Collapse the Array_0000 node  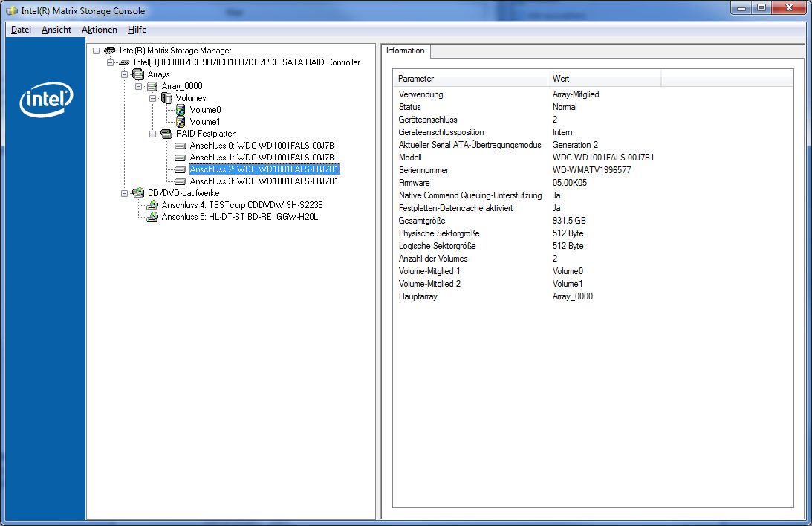[138, 86]
